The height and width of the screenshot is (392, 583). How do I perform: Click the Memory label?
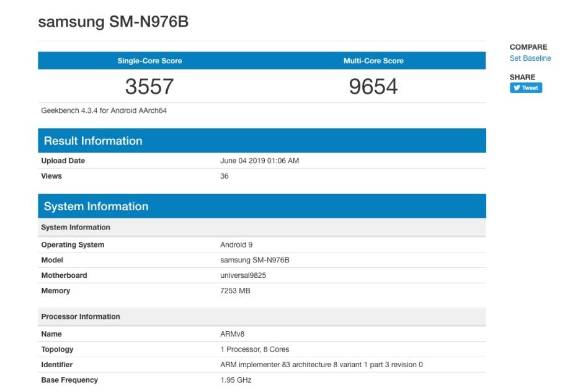pos(55,290)
